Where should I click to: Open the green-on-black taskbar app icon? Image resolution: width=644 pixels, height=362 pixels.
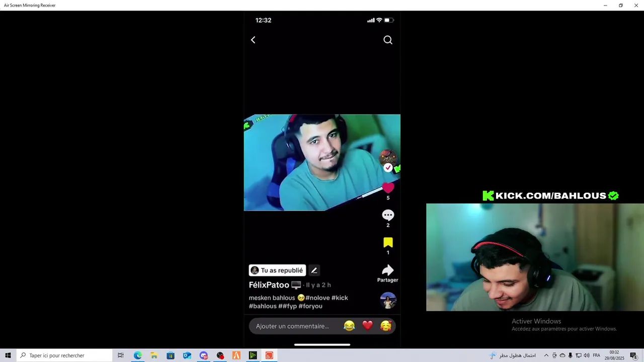pyautogui.click(x=253, y=355)
